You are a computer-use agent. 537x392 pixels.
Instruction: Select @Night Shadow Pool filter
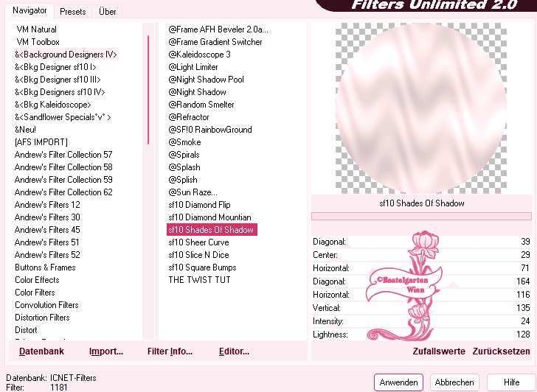[x=207, y=80]
